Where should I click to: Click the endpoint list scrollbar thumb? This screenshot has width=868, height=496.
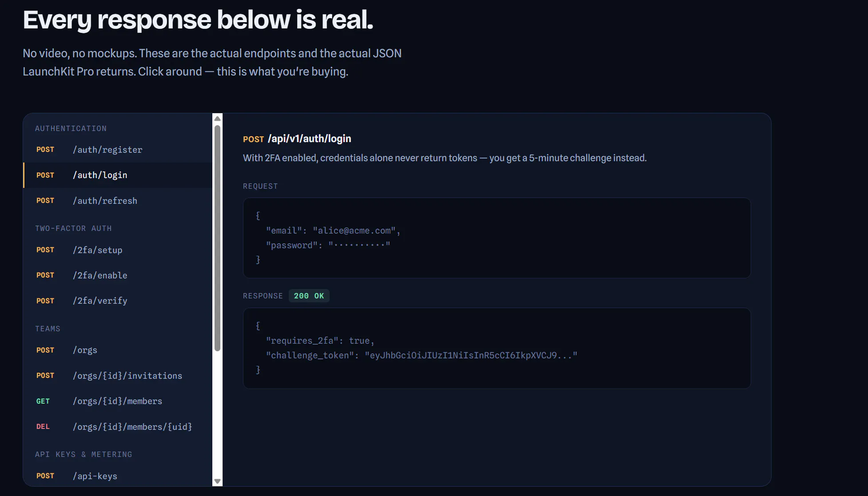coord(217,238)
